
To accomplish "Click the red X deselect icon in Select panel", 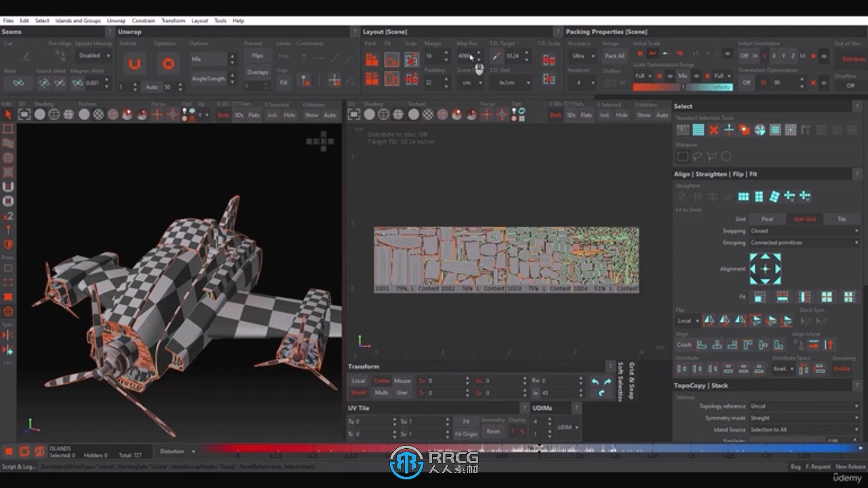I will (714, 130).
